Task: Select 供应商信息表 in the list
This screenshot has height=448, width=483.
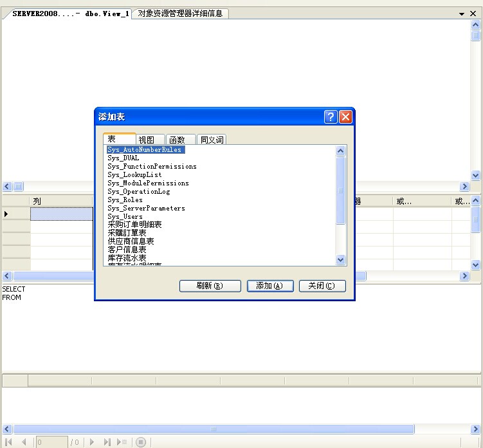Action: pyautogui.click(x=131, y=241)
